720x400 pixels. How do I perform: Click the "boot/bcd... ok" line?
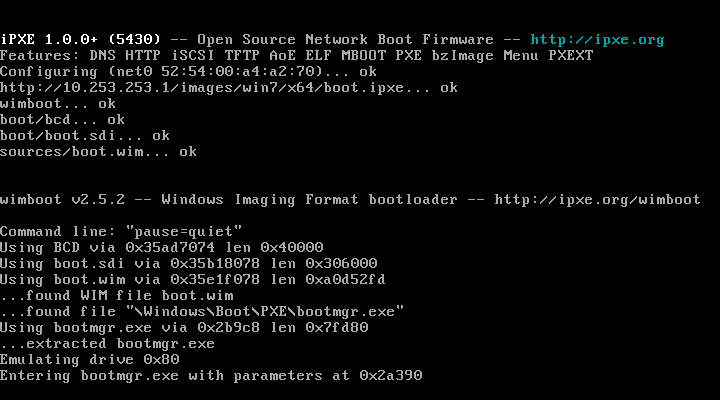click(62, 120)
